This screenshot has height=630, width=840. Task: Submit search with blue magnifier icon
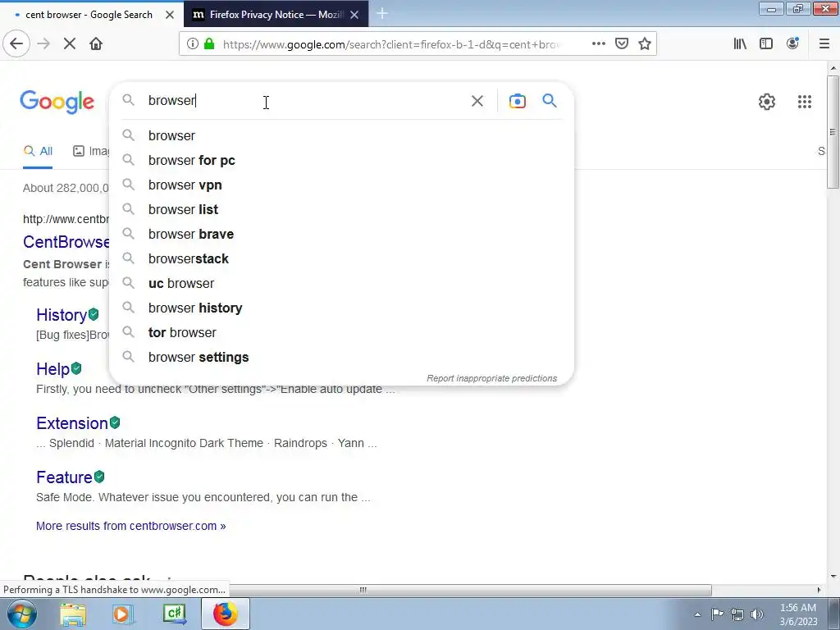point(549,100)
